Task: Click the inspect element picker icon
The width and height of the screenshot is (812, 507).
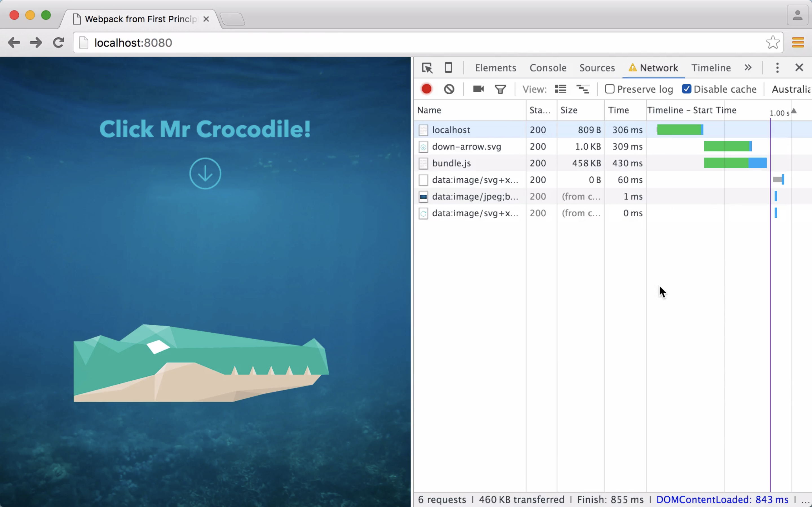Action: tap(427, 68)
